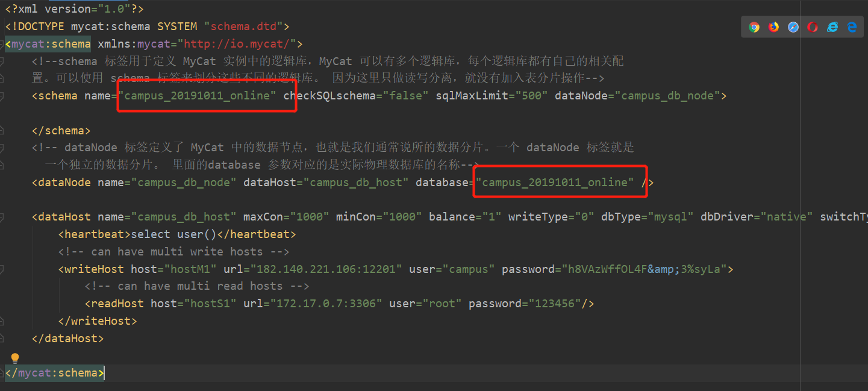The height and width of the screenshot is (391, 868).
Task: Click host value "hostS1"
Action: [210, 304]
